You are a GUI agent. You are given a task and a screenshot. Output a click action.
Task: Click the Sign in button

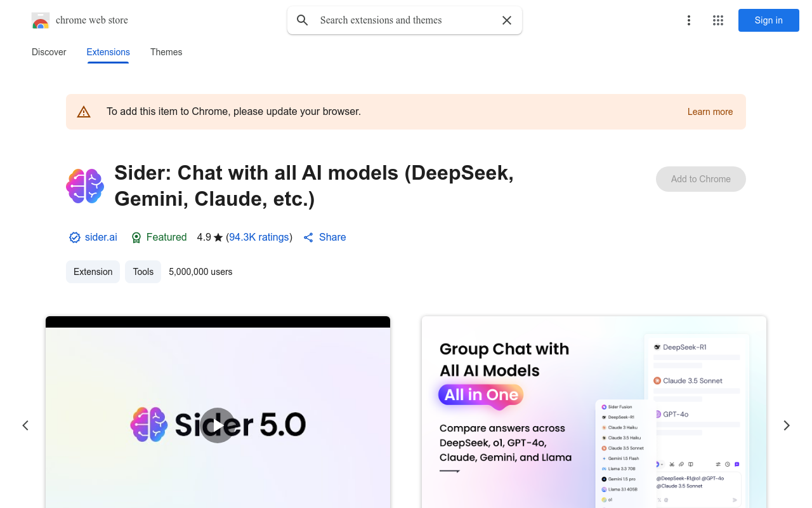[x=769, y=20]
